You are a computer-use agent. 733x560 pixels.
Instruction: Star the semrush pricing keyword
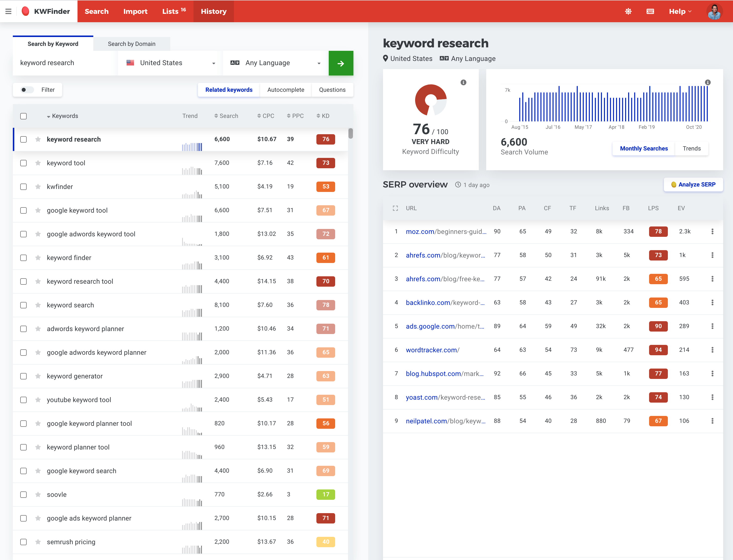click(x=38, y=542)
